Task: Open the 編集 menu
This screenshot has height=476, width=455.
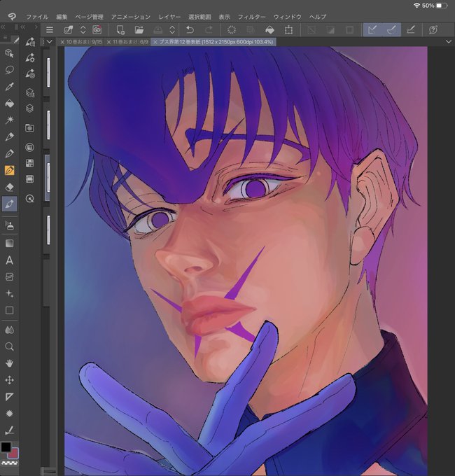Action: pos(62,17)
